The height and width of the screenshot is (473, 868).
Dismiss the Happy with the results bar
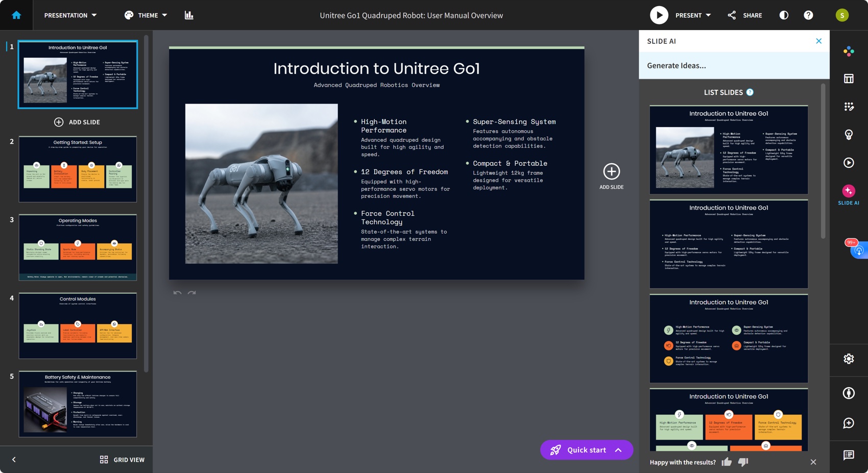(x=813, y=462)
